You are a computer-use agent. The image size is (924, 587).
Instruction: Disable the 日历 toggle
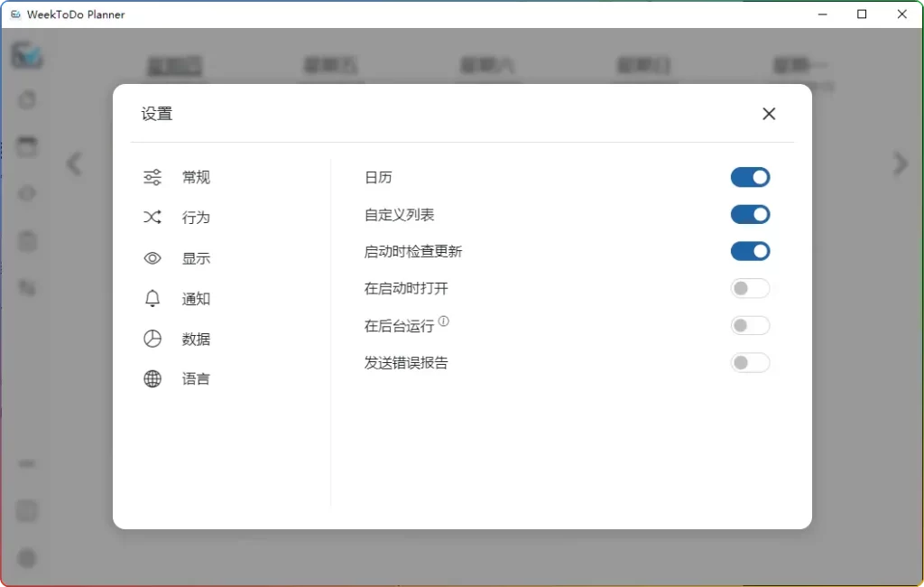point(750,177)
